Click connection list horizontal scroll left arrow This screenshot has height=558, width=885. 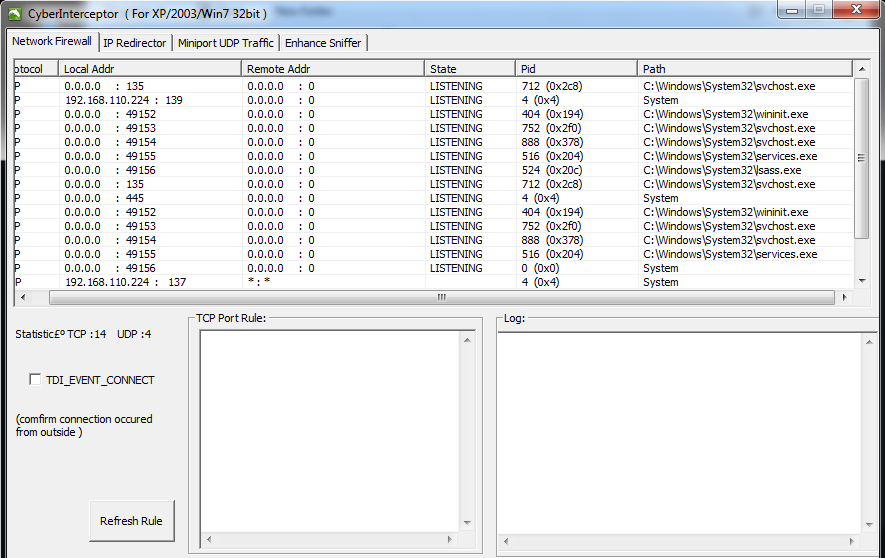click(23, 297)
